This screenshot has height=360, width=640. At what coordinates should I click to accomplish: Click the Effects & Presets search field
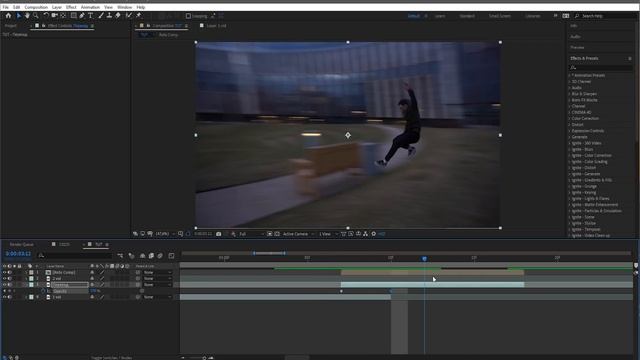(601, 67)
